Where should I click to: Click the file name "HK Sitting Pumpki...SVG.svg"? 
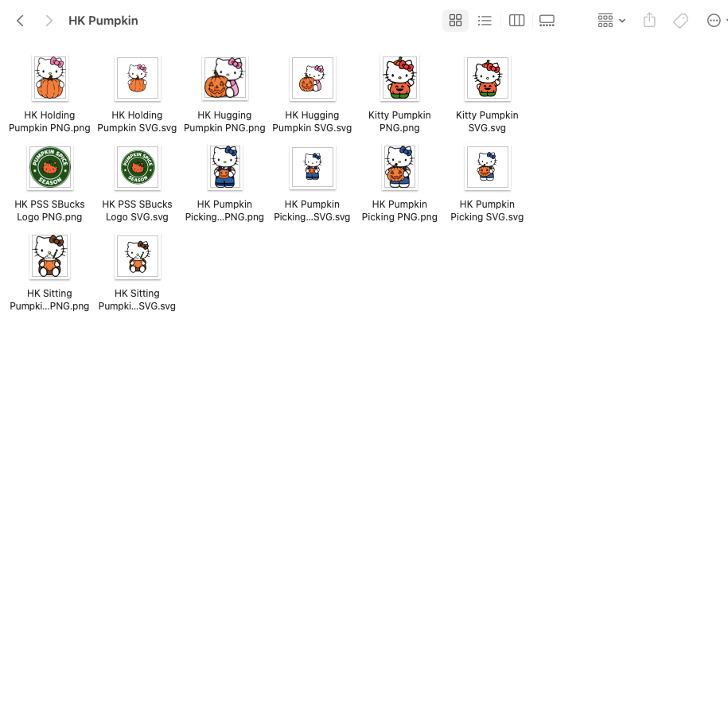click(x=137, y=300)
